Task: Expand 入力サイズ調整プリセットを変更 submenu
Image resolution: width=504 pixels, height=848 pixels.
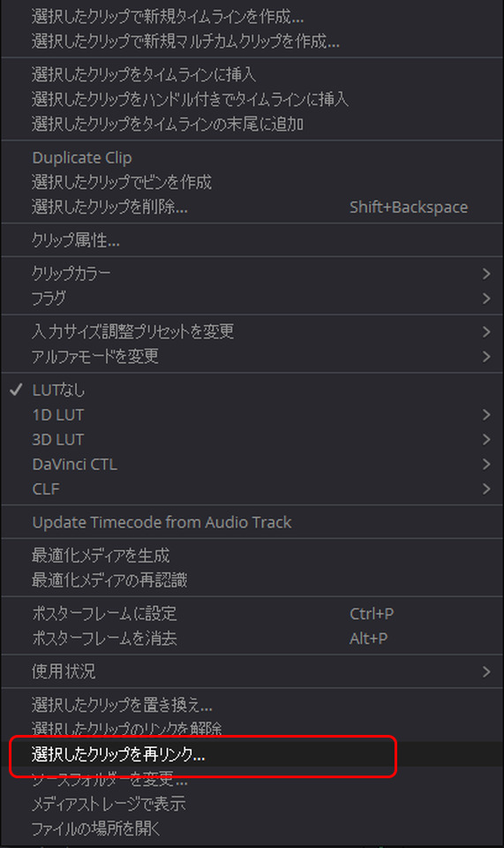Action: [x=252, y=331]
